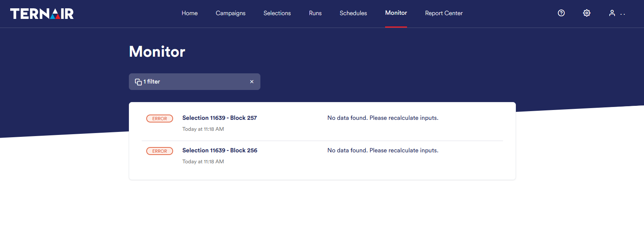
Task: Open the Campaigns tab
Action: tap(231, 13)
